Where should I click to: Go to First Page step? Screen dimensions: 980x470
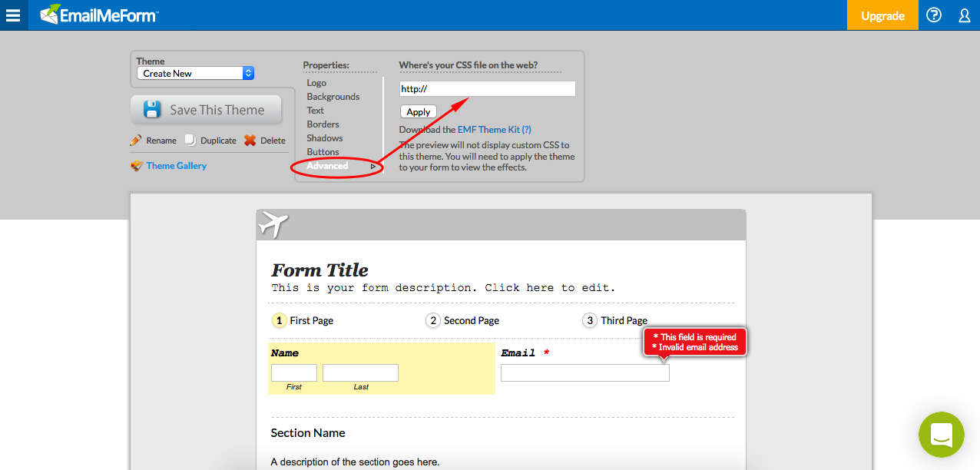coord(303,320)
